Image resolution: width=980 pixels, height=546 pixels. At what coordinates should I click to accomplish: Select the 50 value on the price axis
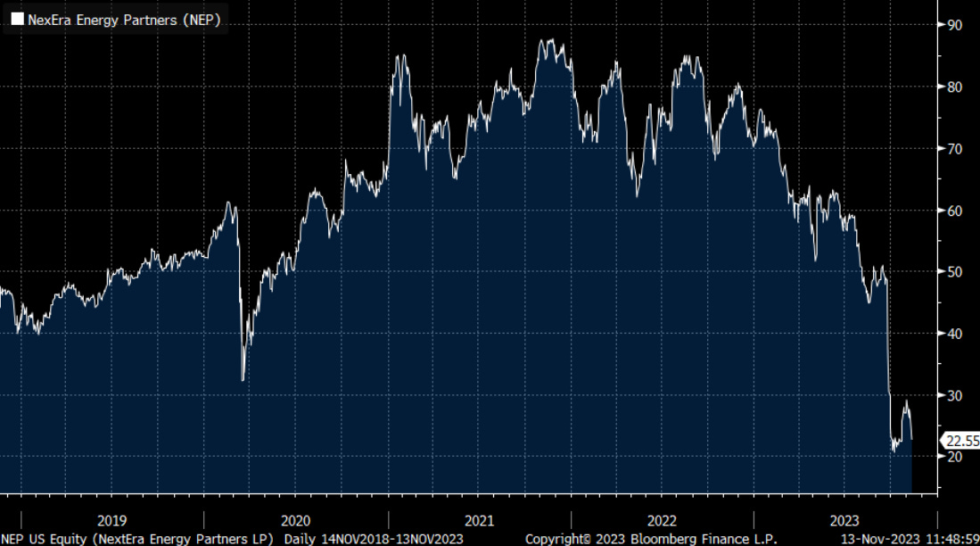[x=955, y=272]
